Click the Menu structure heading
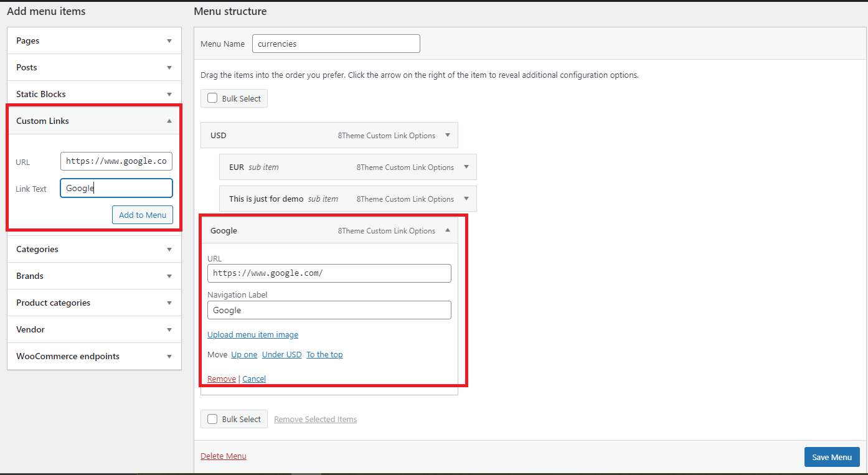Image resolution: width=868 pixels, height=475 pixels. point(230,11)
